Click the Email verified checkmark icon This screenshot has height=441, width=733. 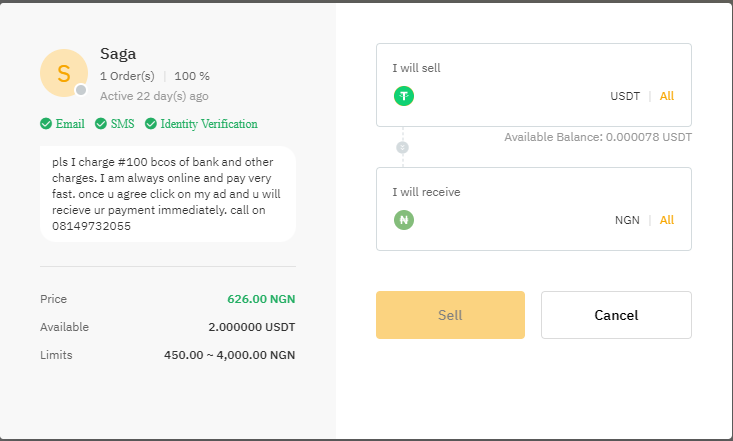(x=46, y=124)
